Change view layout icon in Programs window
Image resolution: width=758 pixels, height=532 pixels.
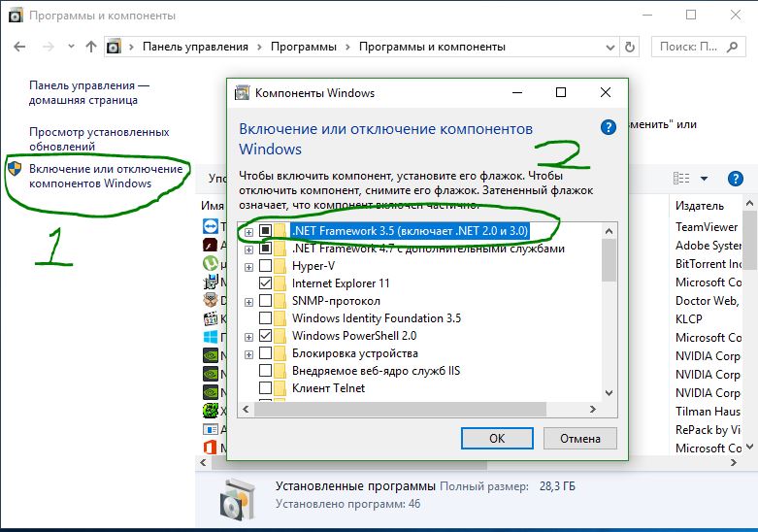[x=681, y=178]
